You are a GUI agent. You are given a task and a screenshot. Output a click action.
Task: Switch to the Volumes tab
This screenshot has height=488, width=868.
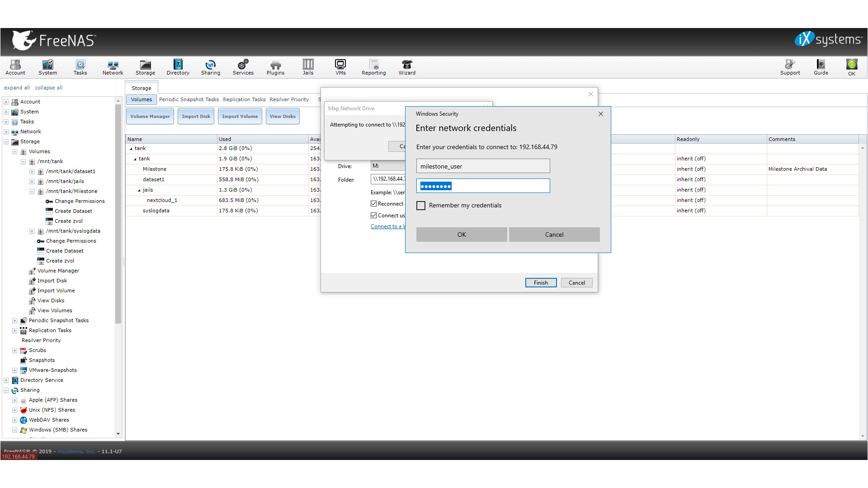(x=142, y=99)
